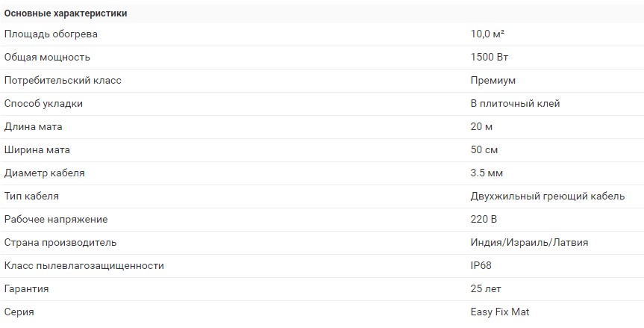The image size is (644, 328).
Task: Select the '50 см' mat width value
Action: (485, 149)
